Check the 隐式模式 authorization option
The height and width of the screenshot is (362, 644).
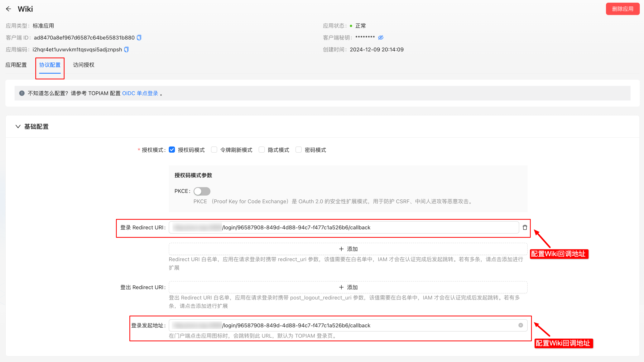(262, 150)
